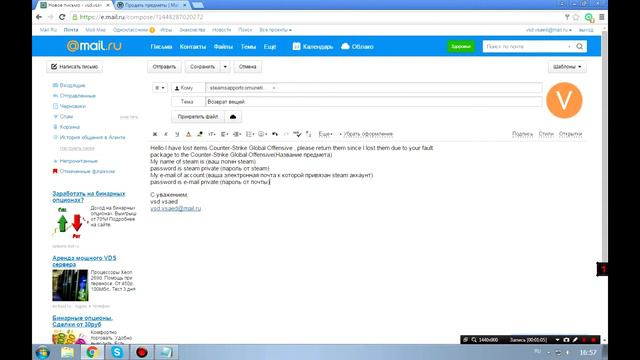This screenshot has width=640, height=360.
Task: Open the address field options dropdown
Action: click(160, 88)
